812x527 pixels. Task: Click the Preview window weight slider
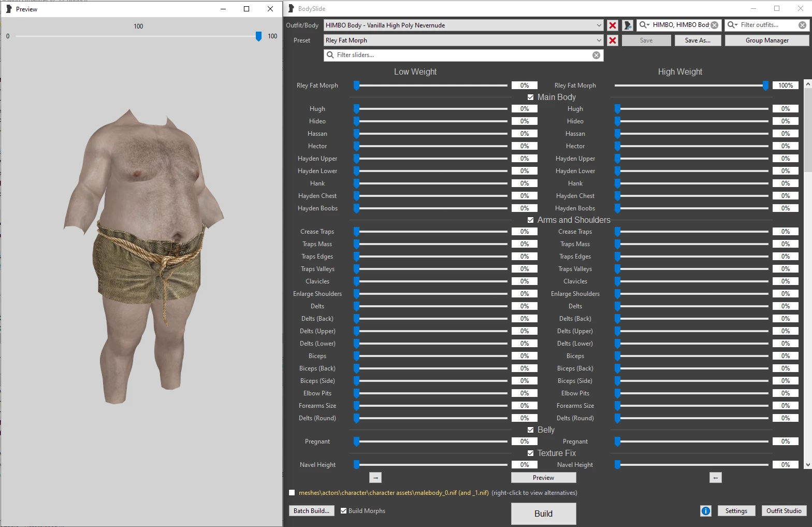tap(139, 36)
